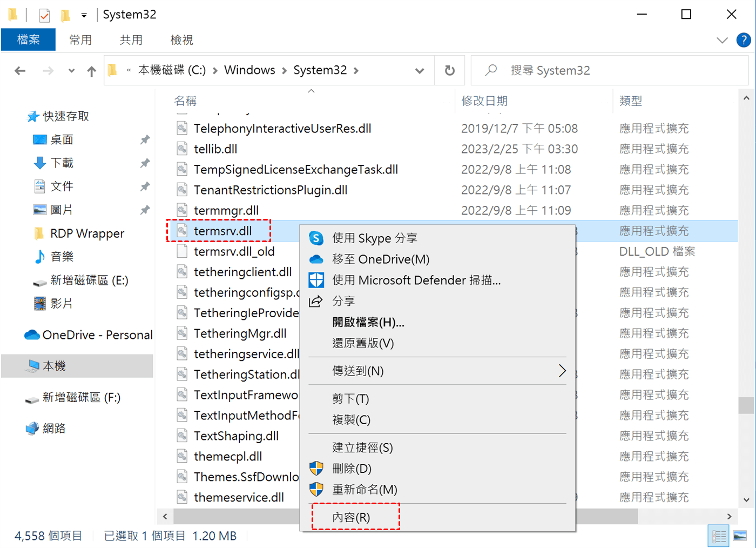Image resolution: width=756 pixels, height=548 pixels.
Task: Click the Skype share icon in context menu
Action: pos(316,238)
